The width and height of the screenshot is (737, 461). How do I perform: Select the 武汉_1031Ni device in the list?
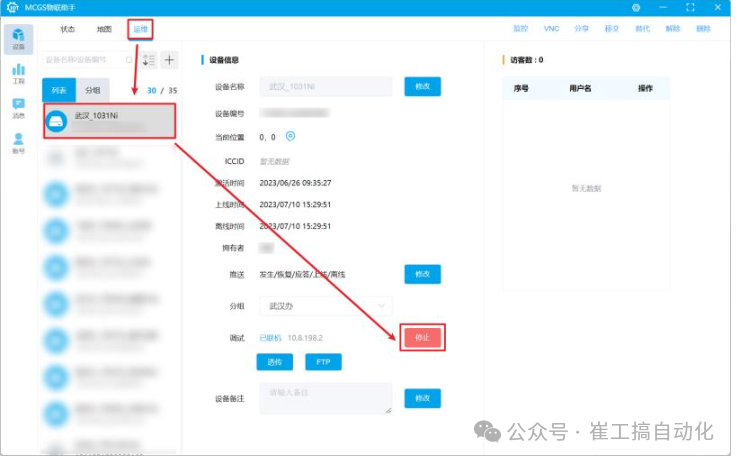point(110,121)
